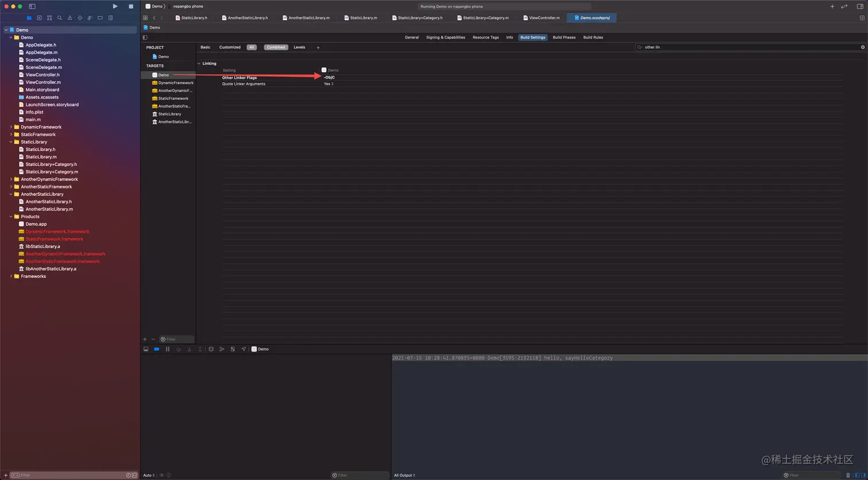Go forward in editor history

[162, 18]
